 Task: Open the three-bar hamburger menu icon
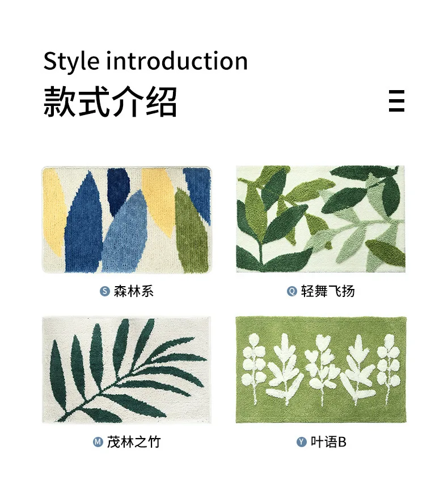[x=396, y=101]
